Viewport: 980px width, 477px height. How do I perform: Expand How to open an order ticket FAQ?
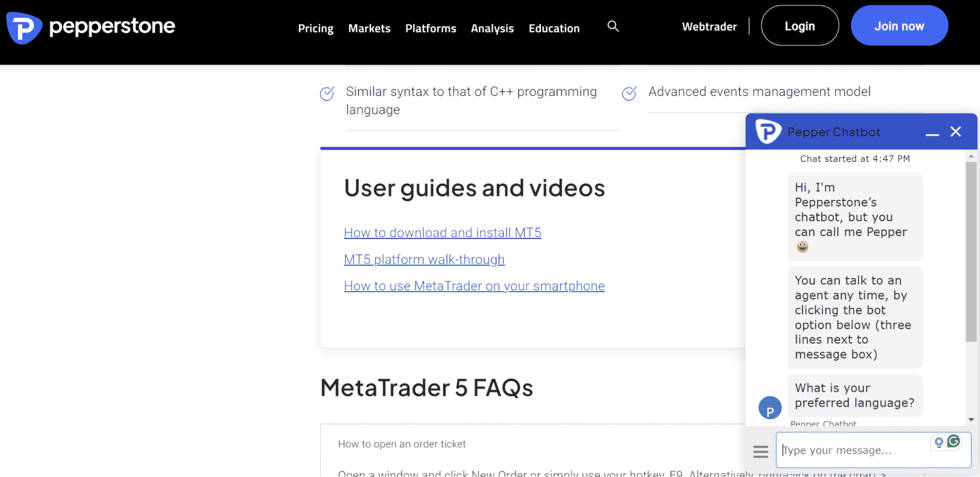click(x=402, y=444)
